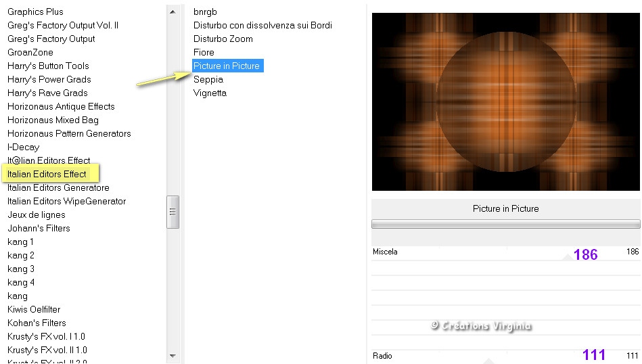Select the I-Decay category
Viewport: 642px width, 364px height.
pos(23,147)
